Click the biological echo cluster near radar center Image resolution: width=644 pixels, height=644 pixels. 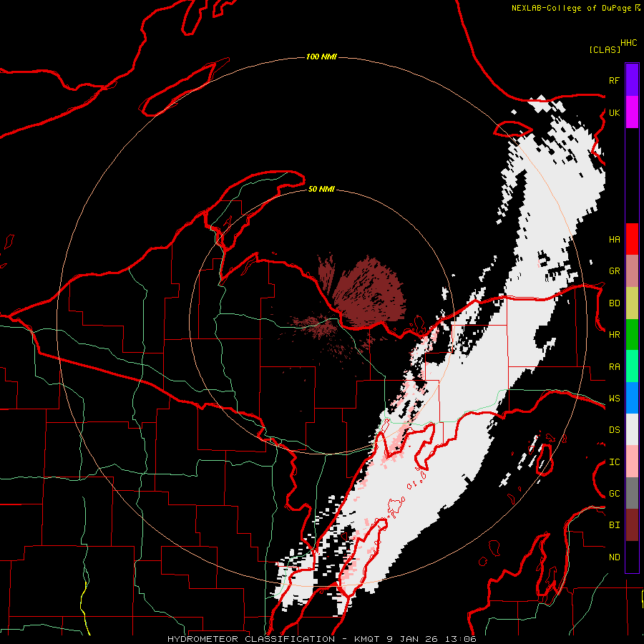pyautogui.click(x=369, y=293)
